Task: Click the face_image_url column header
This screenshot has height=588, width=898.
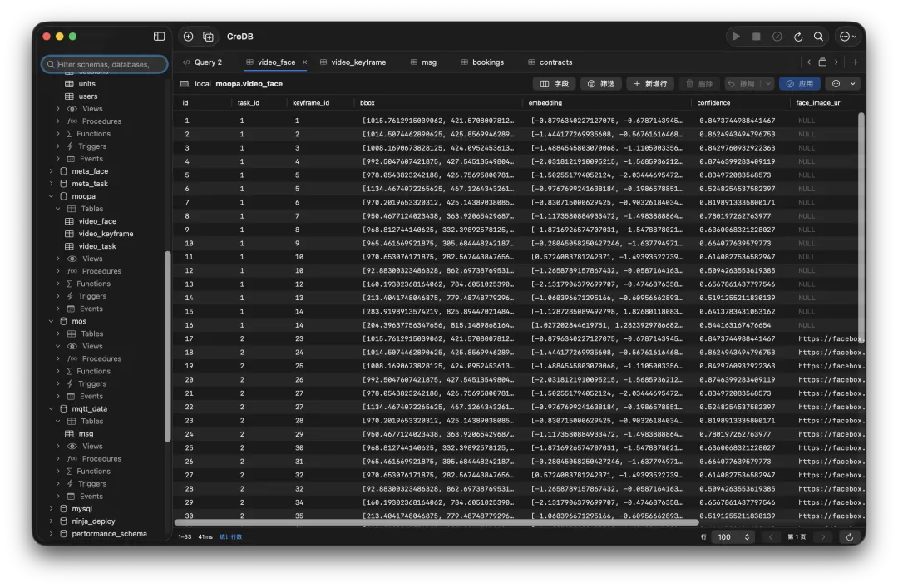Action: pos(819,103)
